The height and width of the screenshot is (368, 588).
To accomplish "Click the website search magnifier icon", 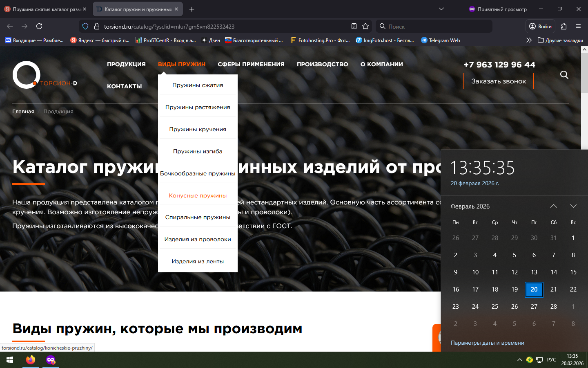I will tap(564, 75).
